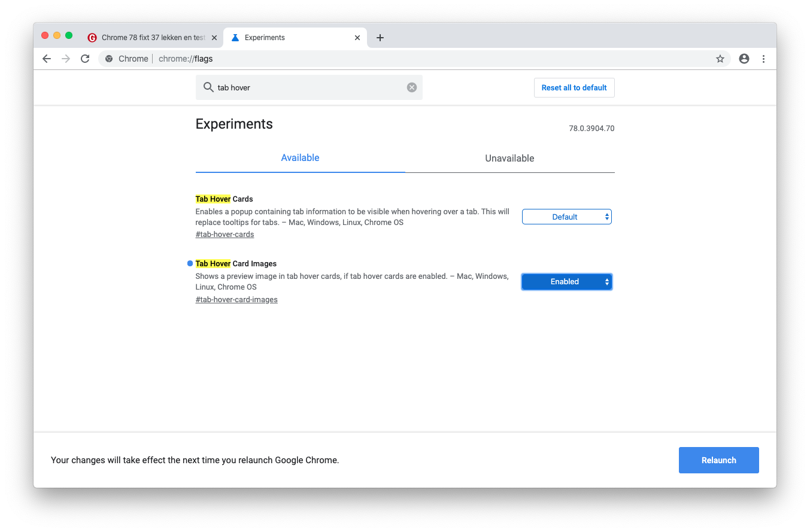Screen dimensions: 810x532
Task: Close the Chrome 78 article tab
Action: click(x=214, y=38)
